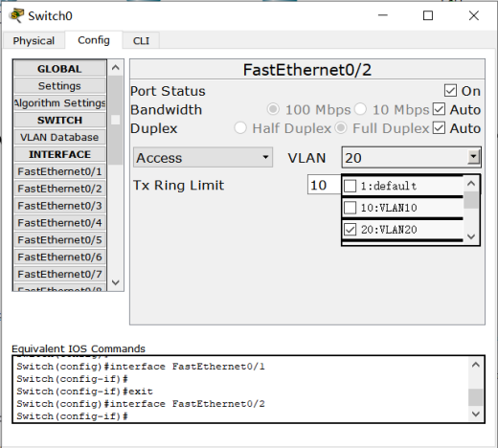
Task: Click the Tx Ring Limit field
Action: [x=324, y=185]
